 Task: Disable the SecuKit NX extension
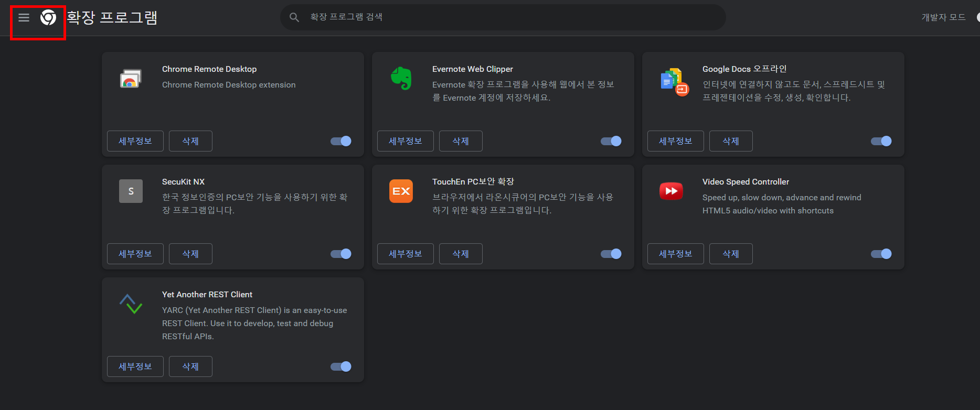click(341, 254)
